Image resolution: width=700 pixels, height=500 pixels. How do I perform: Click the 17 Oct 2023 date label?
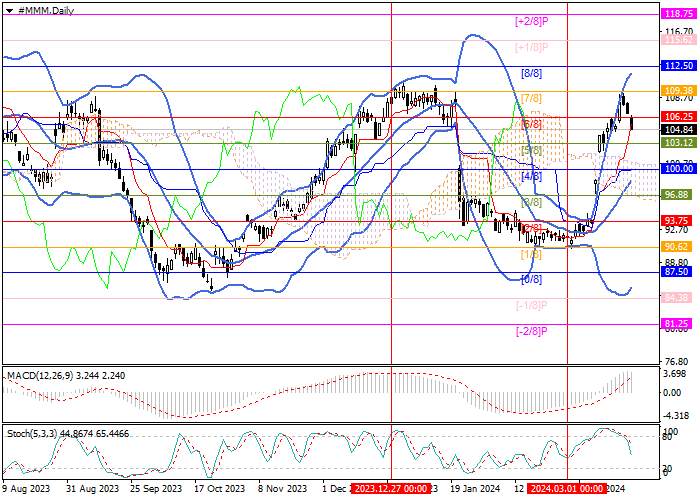click(x=219, y=489)
